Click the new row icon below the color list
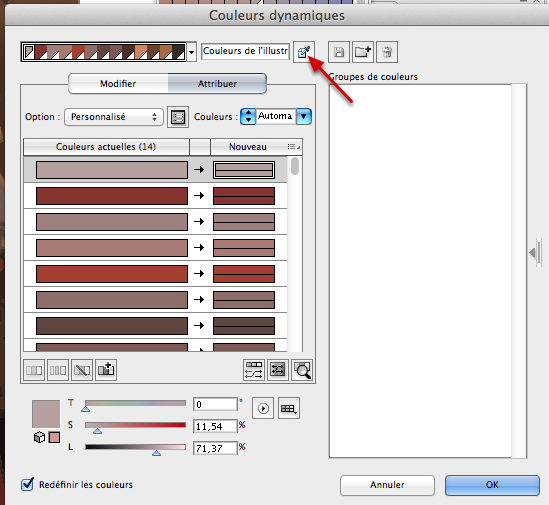The height and width of the screenshot is (505, 549). [x=106, y=370]
